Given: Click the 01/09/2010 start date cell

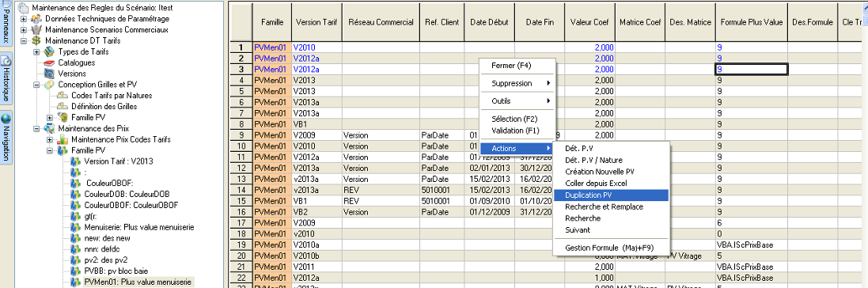Looking at the screenshot, I should pyautogui.click(x=489, y=200).
